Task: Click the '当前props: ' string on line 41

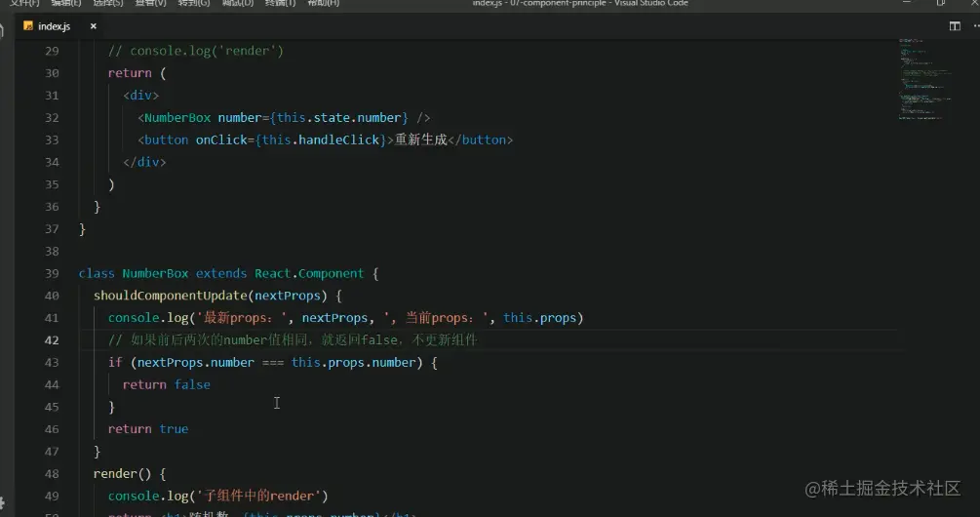Action: [x=436, y=318]
